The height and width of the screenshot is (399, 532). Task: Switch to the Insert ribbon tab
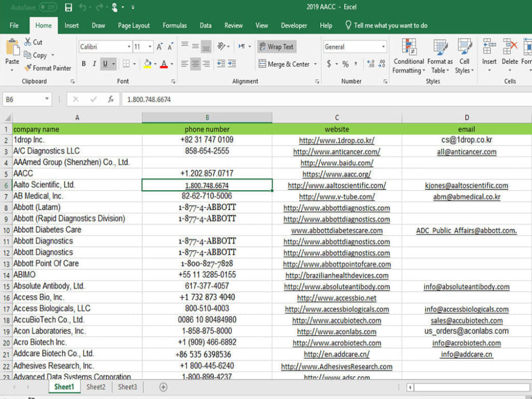72,26
